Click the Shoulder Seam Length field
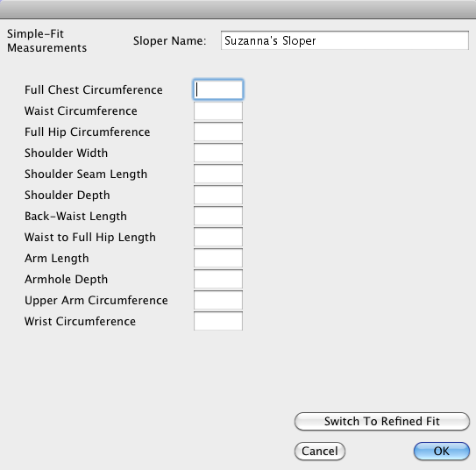 coord(218,174)
